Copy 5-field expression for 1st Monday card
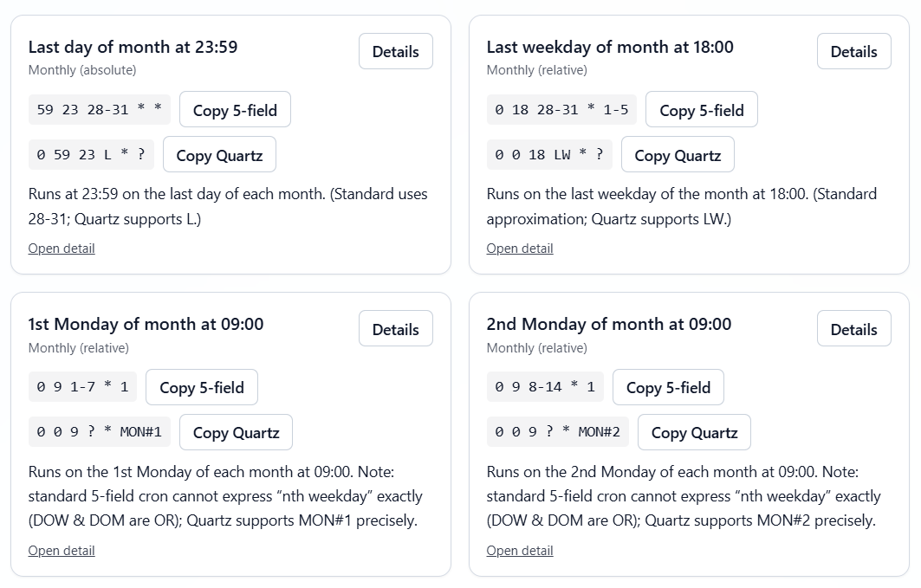The image size is (921, 588). click(201, 387)
